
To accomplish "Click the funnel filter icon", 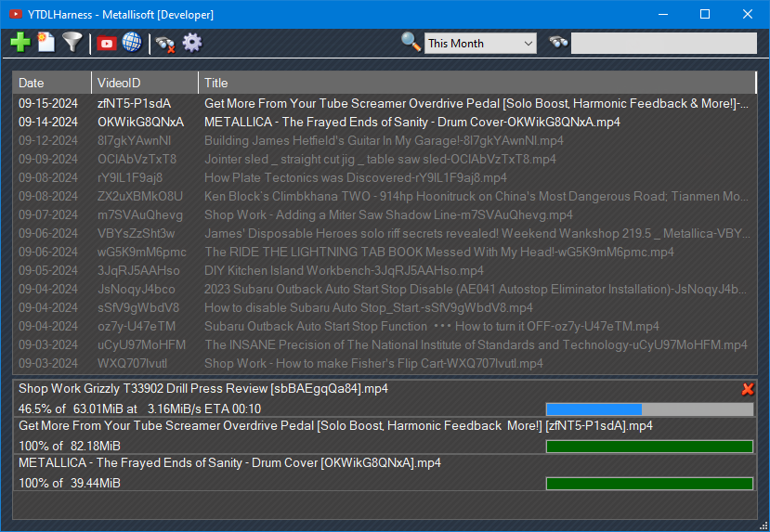I will pos(72,43).
